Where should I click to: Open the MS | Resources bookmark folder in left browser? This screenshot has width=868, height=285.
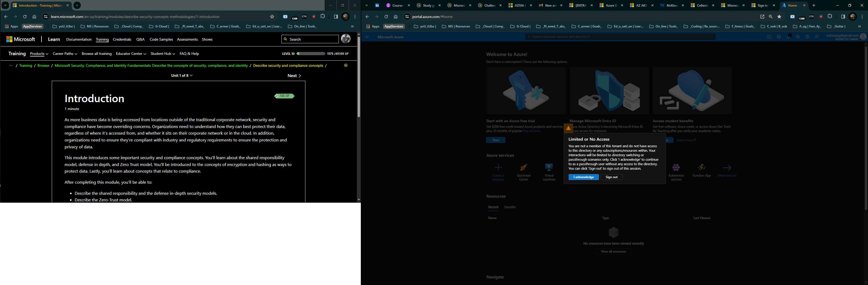click(95, 26)
